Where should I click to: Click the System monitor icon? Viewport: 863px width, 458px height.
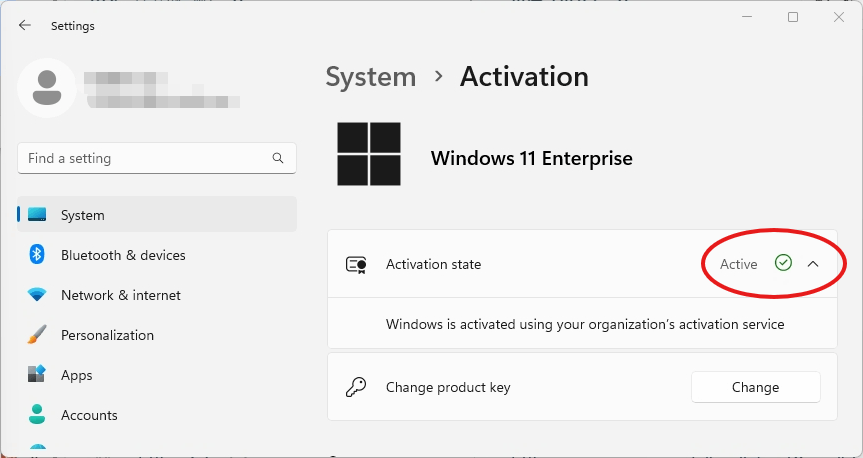(x=37, y=215)
